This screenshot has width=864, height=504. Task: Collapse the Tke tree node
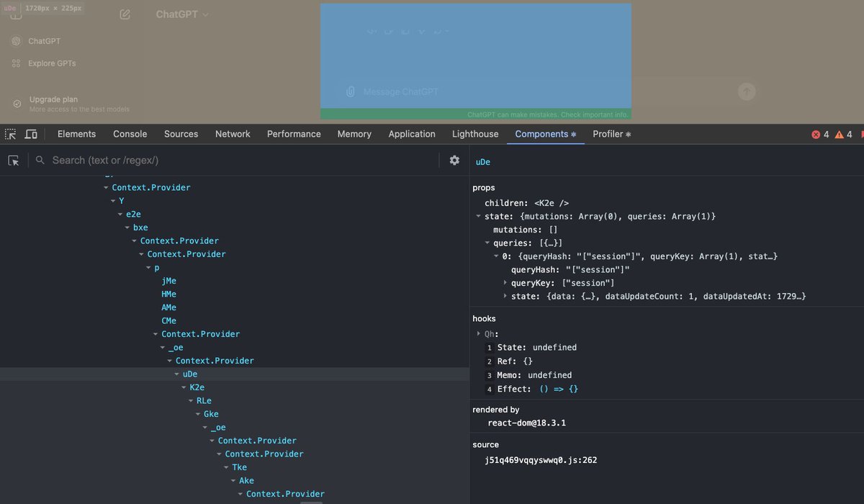[x=227, y=467]
